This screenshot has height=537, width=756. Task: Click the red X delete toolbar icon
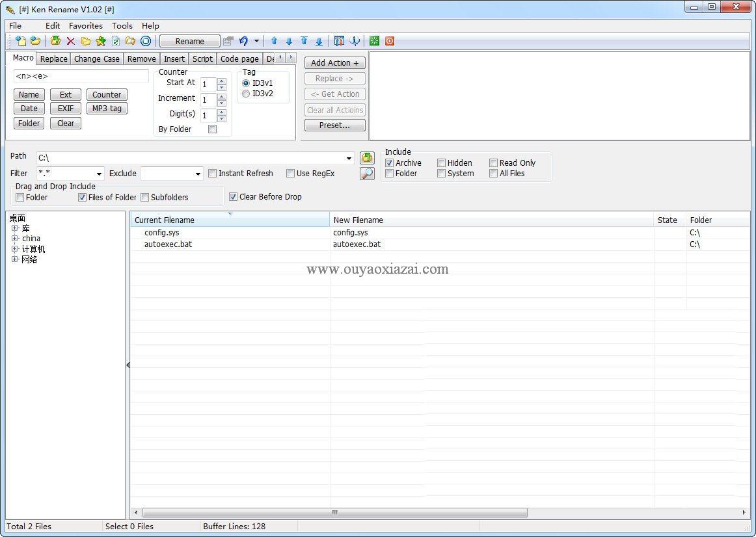pos(70,41)
